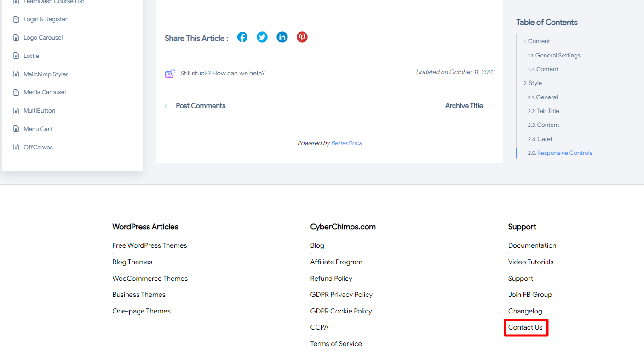
Task: Jump to Responsive Controls in Table of Contents
Action: point(564,153)
